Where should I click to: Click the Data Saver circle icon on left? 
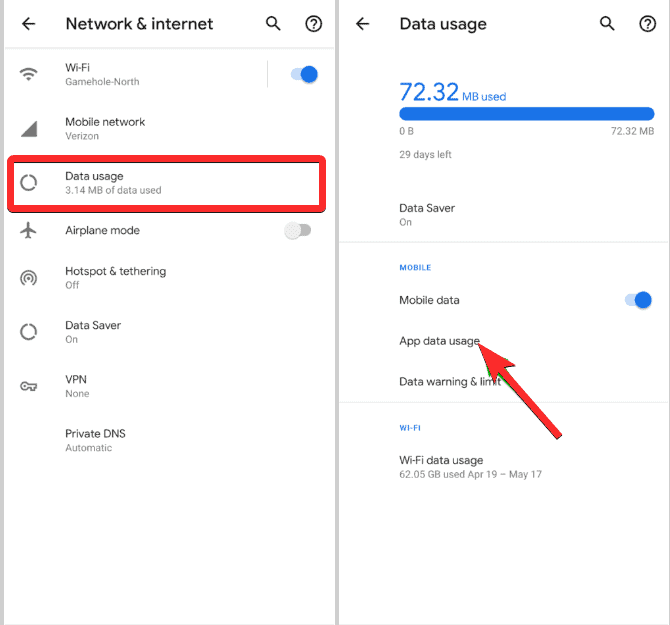click(29, 332)
